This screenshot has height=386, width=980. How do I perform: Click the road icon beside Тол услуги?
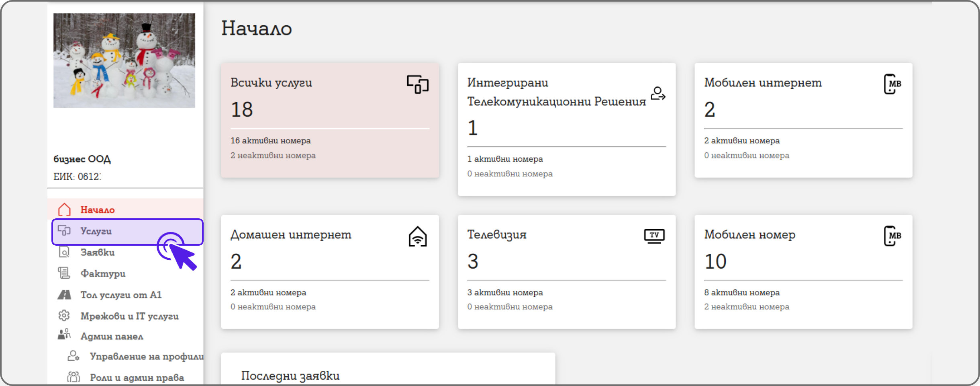click(64, 295)
